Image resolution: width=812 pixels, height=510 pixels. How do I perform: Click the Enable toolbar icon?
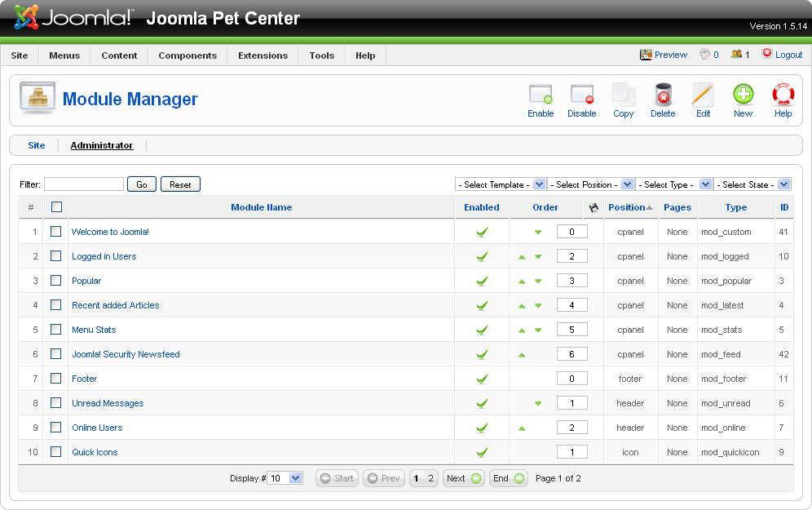[x=541, y=95]
